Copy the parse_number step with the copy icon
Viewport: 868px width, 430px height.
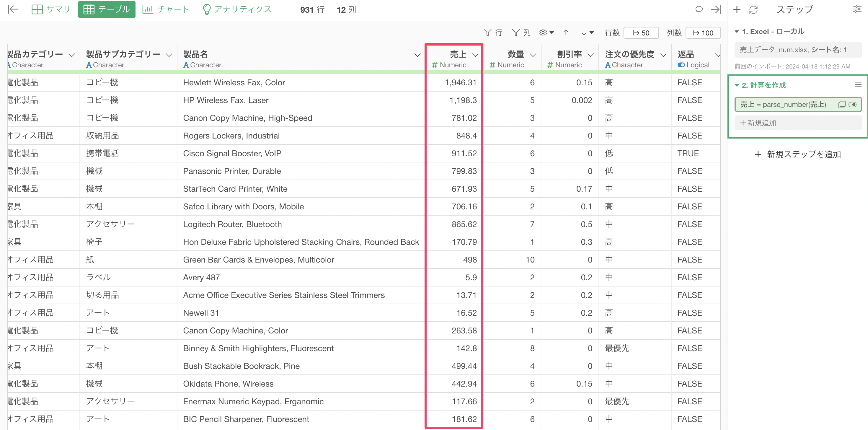[842, 105]
